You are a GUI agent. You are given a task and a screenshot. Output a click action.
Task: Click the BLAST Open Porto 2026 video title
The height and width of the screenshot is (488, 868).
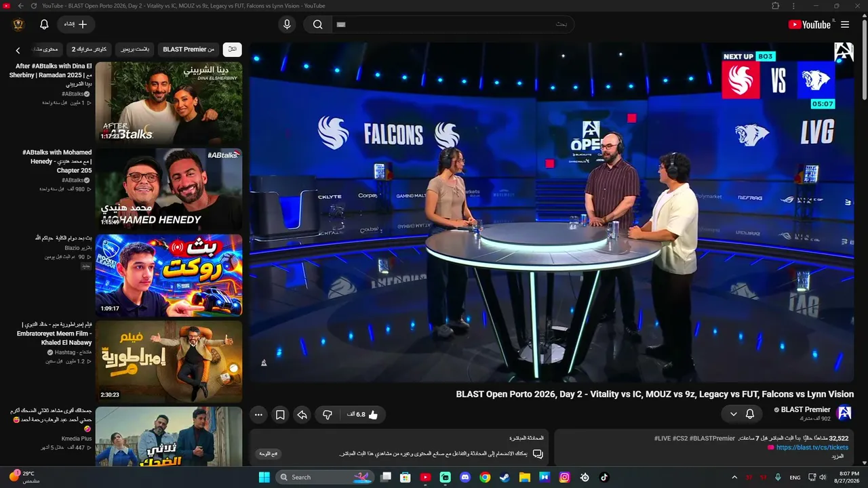point(654,394)
